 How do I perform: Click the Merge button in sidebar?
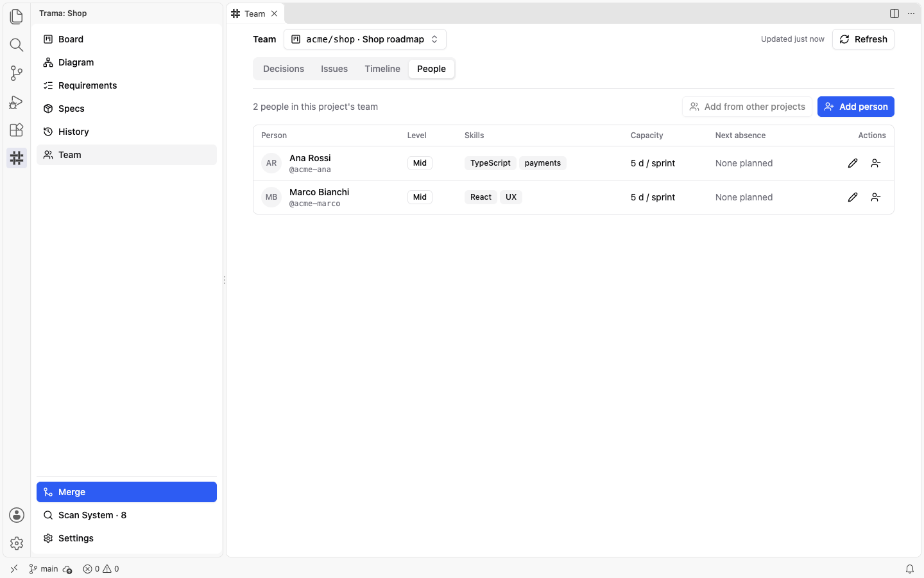[x=126, y=492]
